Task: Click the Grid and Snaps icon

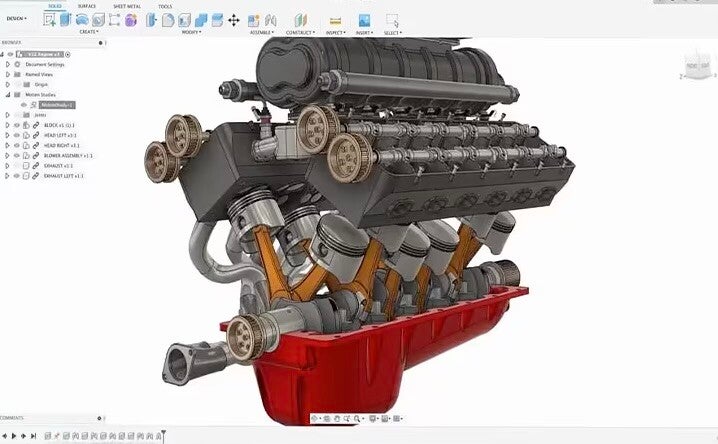Action: coord(385,418)
